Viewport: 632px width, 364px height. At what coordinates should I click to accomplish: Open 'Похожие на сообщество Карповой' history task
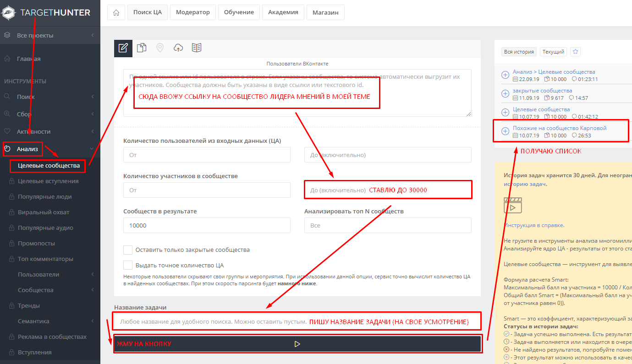pyautogui.click(x=560, y=128)
